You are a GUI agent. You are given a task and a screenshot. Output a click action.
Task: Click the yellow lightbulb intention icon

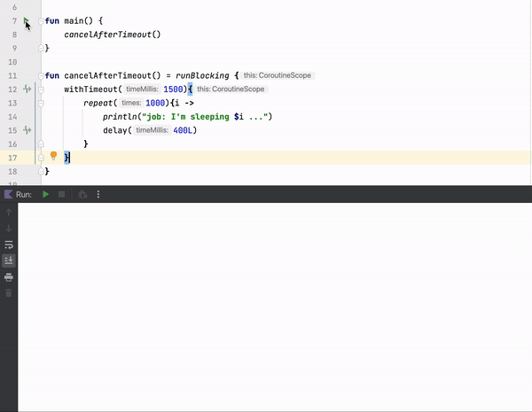(x=53, y=156)
